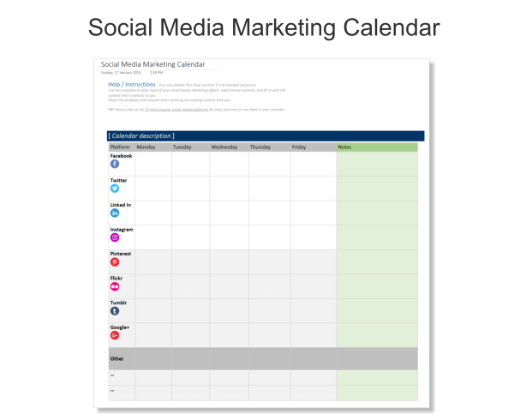Image resolution: width=514 pixels, height=420 pixels.
Task: Click the Facebook icon in Platform column
Action: tap(115, 164)
